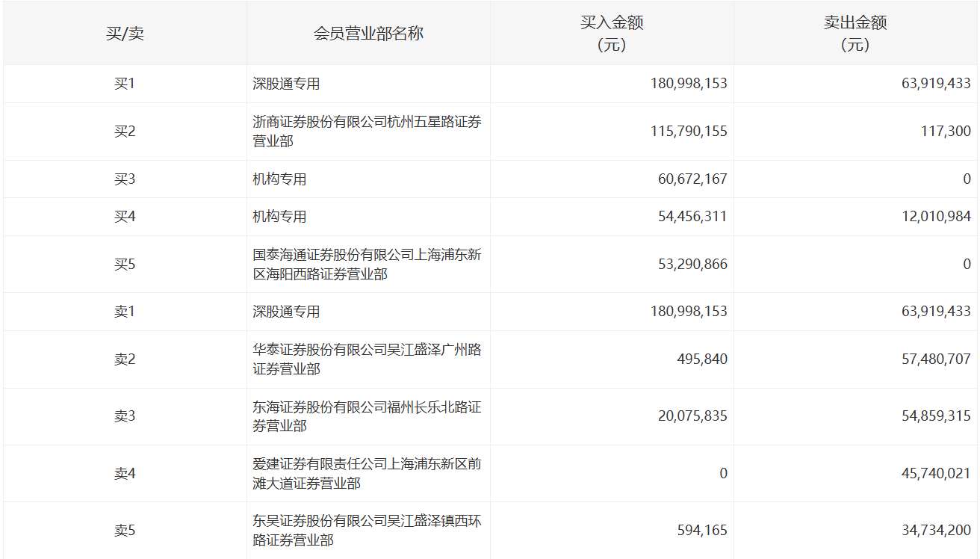This screenshot has height=559, width=980.
Task: Click 浙商证券杭州五星路证券营业部 name
Action: 367,132
